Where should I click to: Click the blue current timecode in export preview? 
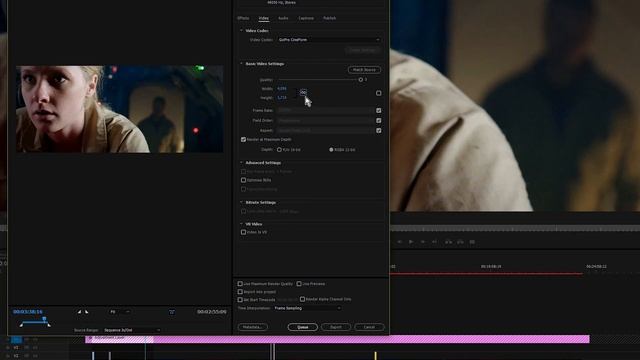[28, 312]
